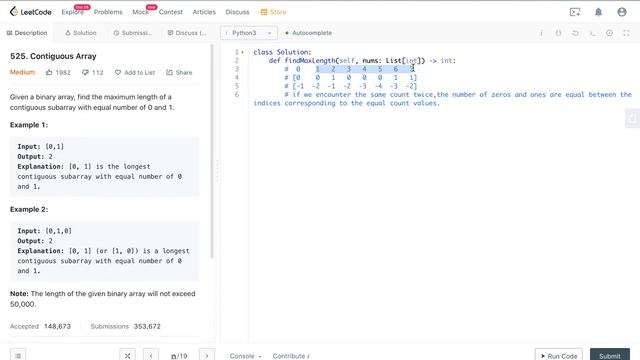Click the Submit button
640x360 pixels.
(x=610, y=356)
